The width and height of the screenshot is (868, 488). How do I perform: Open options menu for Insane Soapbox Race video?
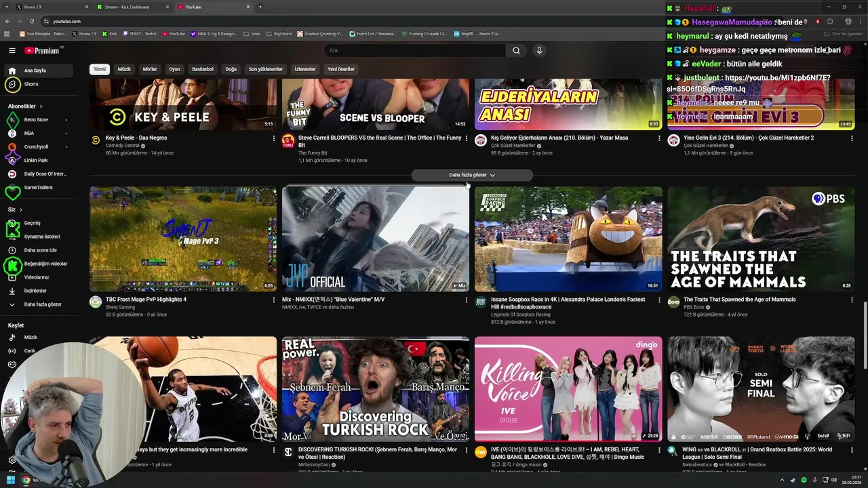[x=659, y=300]
